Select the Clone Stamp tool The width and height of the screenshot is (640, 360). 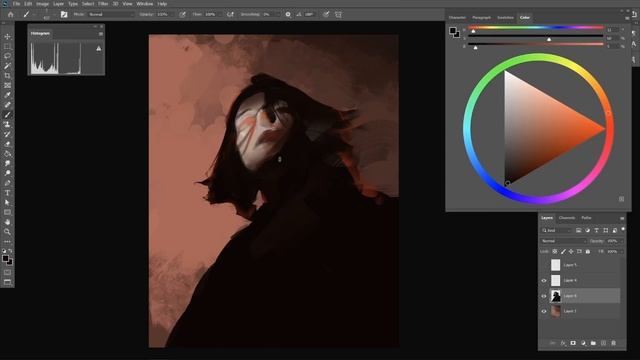pos(7,125)
